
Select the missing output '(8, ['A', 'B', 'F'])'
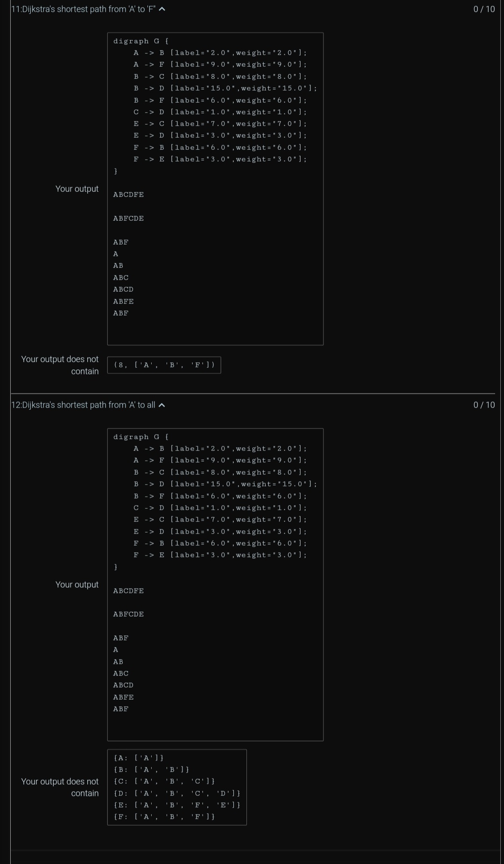pos(163,365)
